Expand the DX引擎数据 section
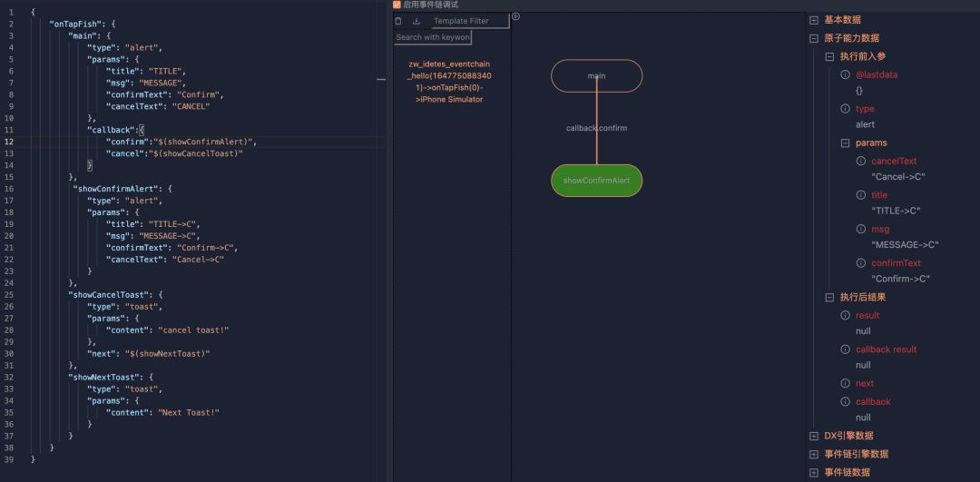The height and width of the screenshot is (482, 980). (x=814, y=436)
